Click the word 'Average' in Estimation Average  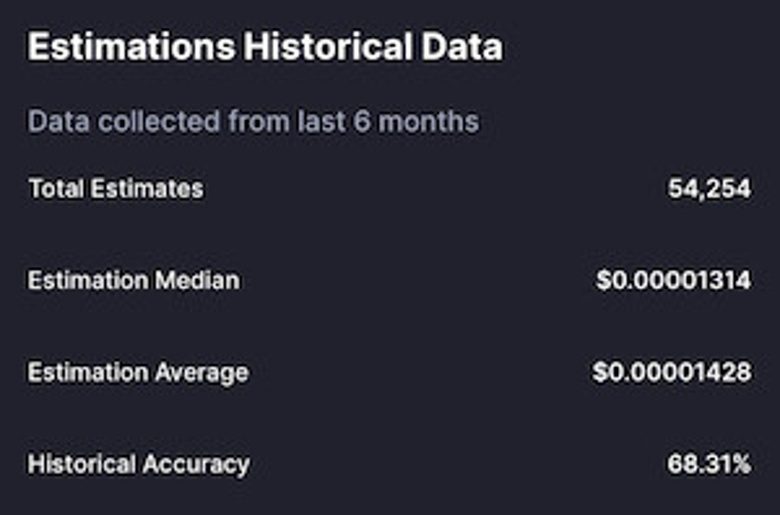pos(201,372)
